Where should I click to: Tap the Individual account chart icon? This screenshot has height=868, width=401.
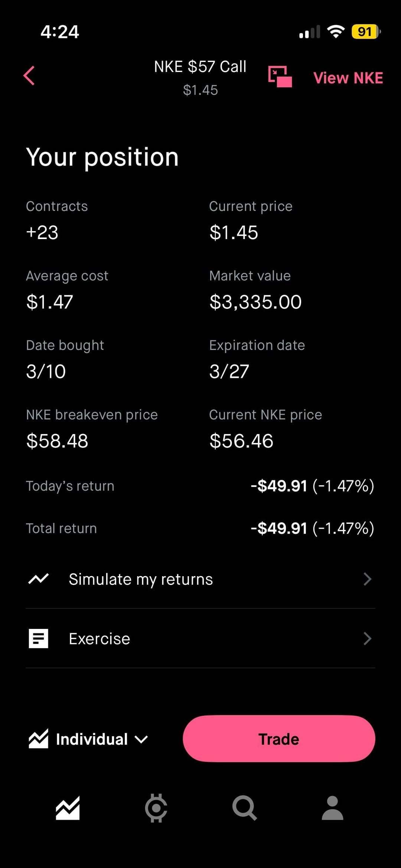39,739
